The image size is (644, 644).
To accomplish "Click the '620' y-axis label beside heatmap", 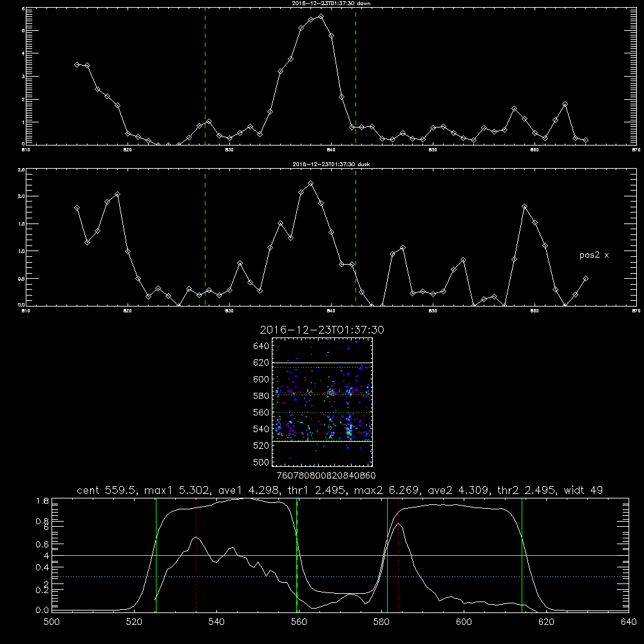I will pos(261,363).
